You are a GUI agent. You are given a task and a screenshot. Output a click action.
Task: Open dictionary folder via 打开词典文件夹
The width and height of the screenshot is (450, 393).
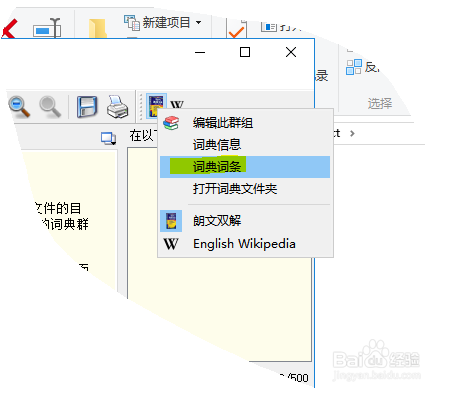pos(245,189)
